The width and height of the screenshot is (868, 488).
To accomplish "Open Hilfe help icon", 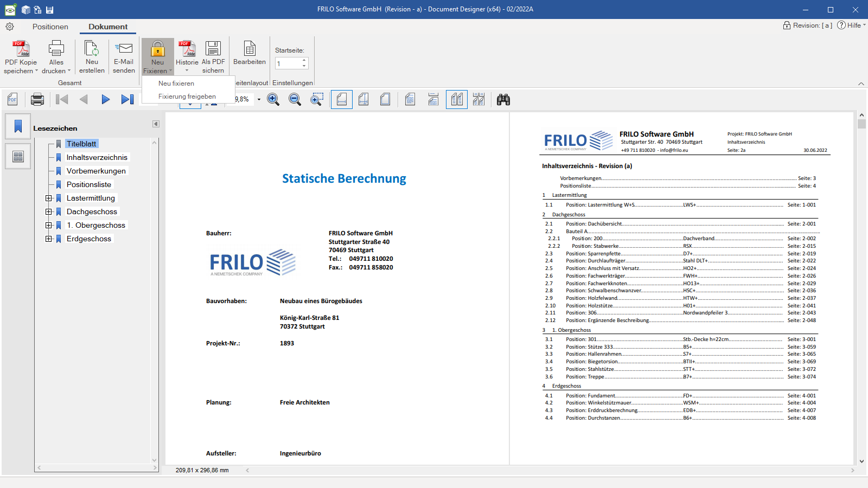I will (x=841, y=25).
